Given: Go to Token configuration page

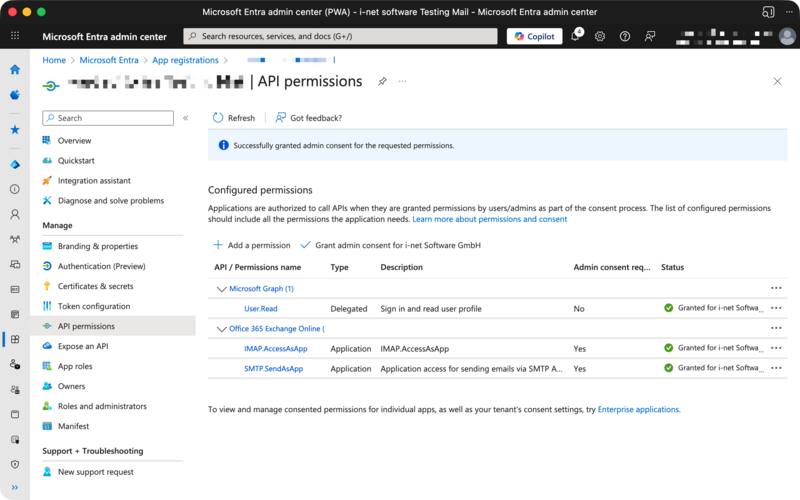Looking at the screenshot, I should (x=94, y=306).
